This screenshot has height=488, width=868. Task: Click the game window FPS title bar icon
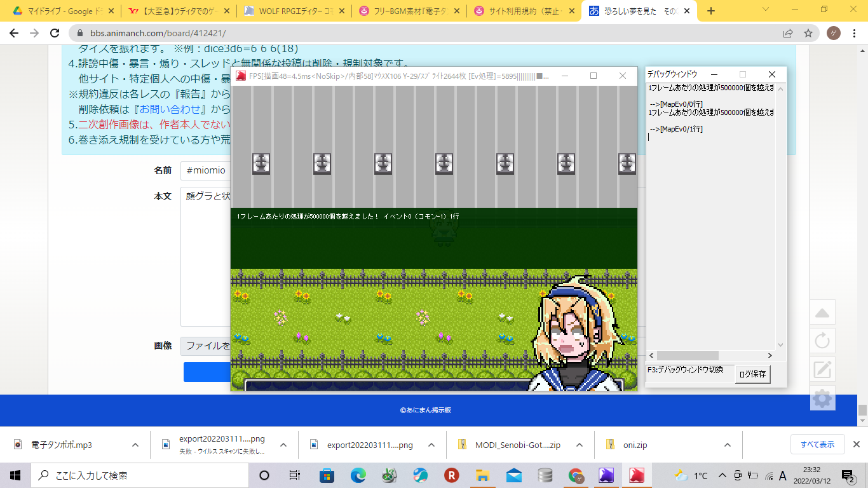pos(241,76)
